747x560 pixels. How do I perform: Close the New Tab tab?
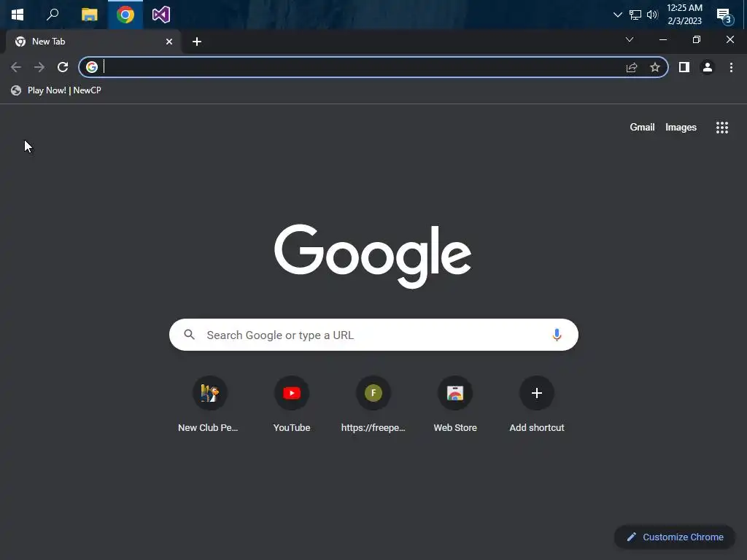pos(169,42)
